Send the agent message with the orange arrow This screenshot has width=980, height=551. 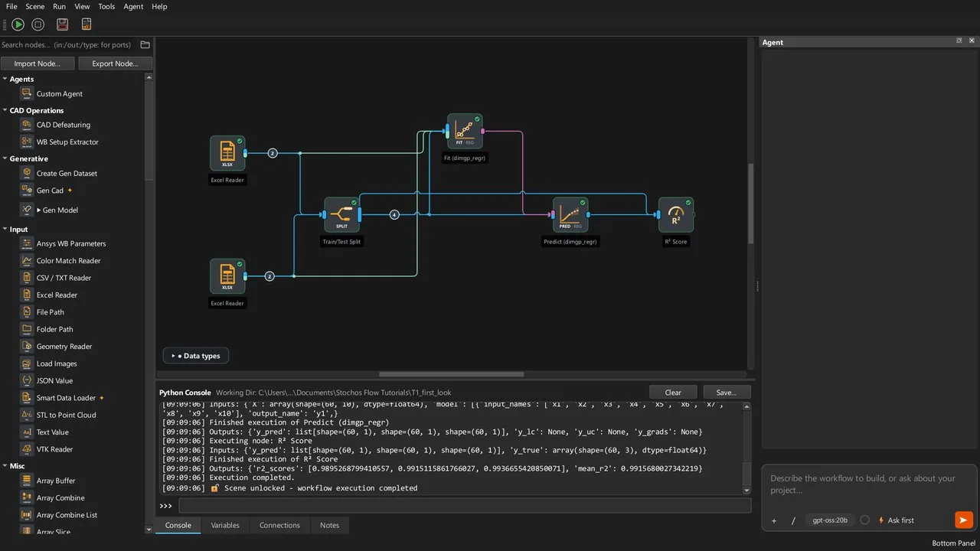[x=964, y=520]
